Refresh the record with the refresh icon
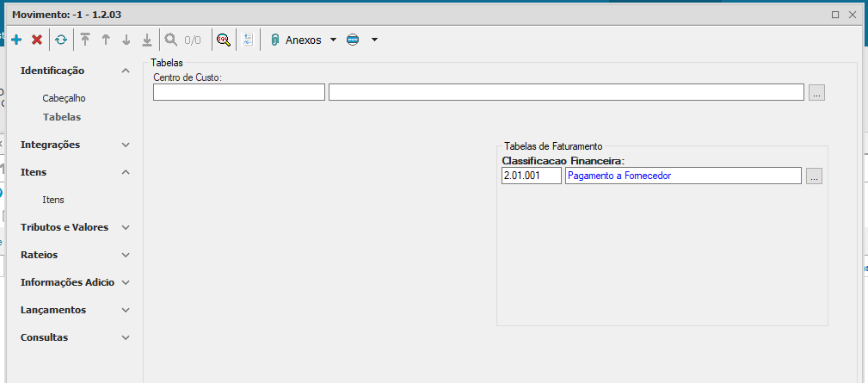This screenshot has height=383, width=868. pyautogui.click(x=61, y=40)
